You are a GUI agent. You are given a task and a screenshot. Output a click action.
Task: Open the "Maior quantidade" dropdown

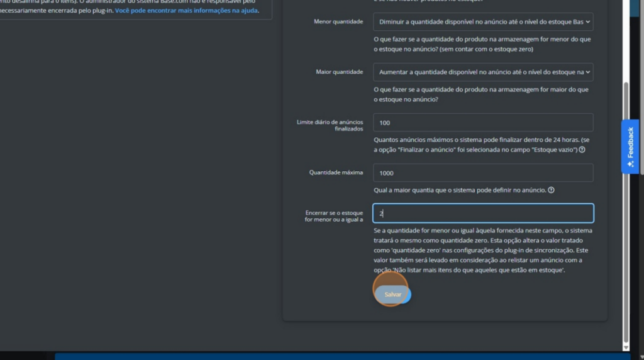point(482,72)
